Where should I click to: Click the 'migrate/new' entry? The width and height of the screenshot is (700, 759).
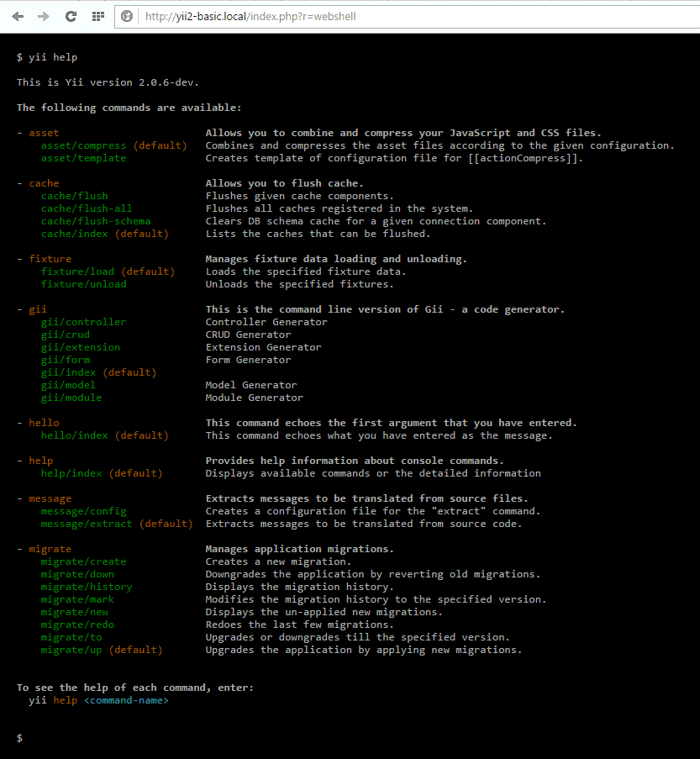pyautogui.click(x=75, y=611)
